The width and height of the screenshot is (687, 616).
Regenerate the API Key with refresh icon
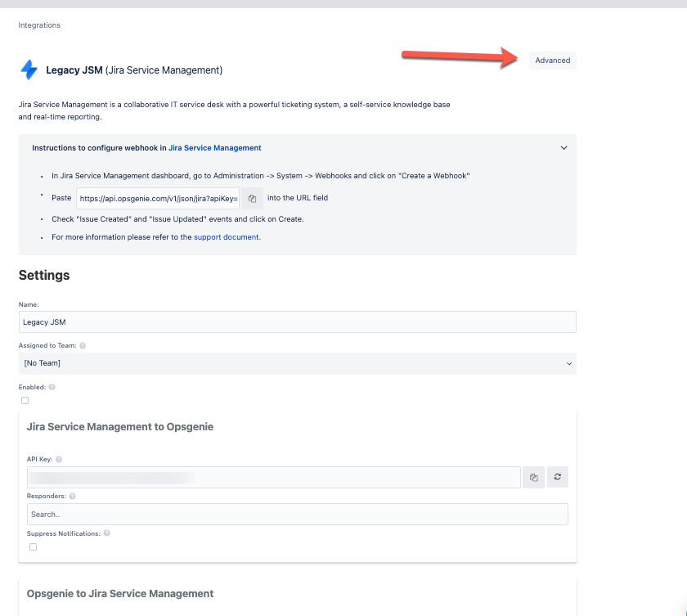pos(557,477)
